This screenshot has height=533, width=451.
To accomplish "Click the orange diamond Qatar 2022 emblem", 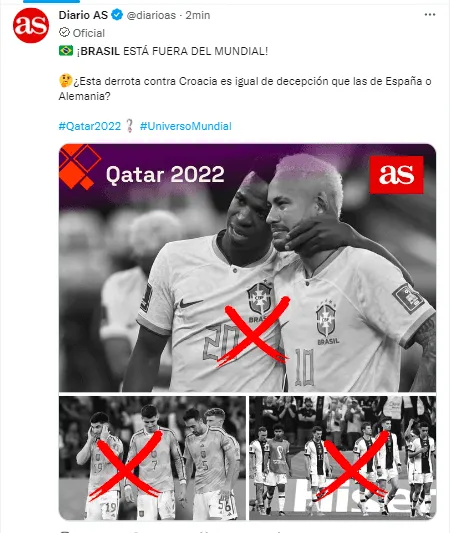I will click(80, 166).
